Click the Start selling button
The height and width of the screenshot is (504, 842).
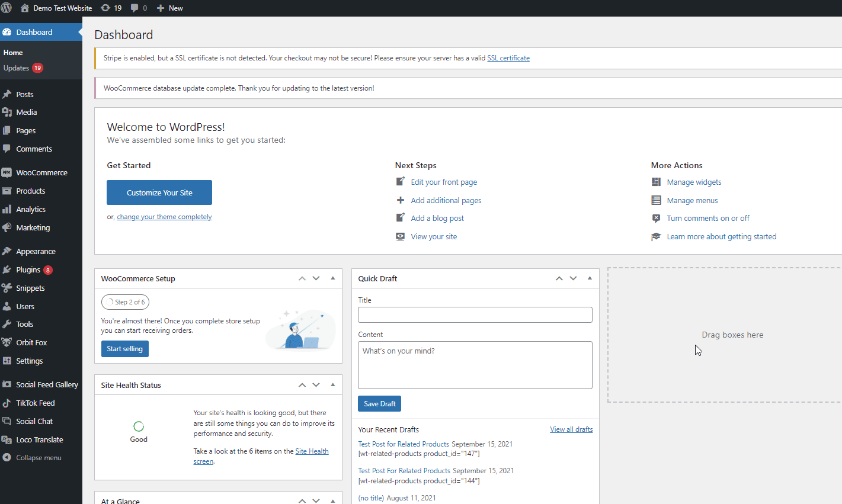pyautogui.click(x=125, y=349)
